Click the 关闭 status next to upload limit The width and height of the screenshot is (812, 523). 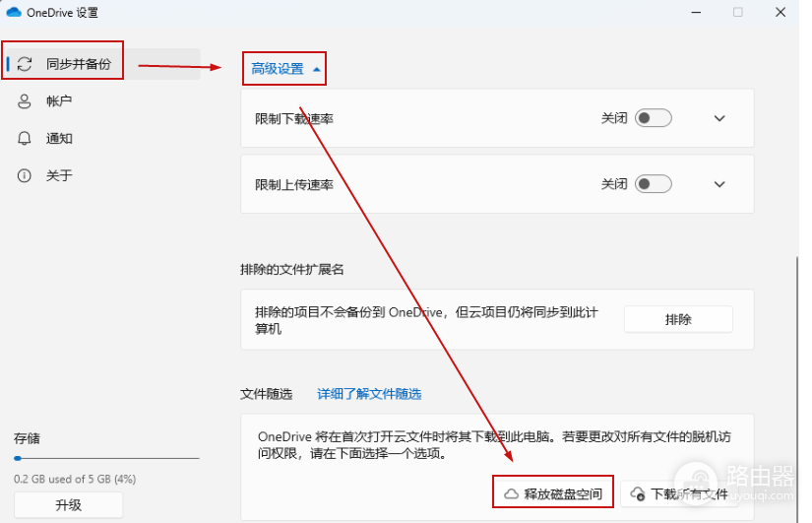coord(614,184)
